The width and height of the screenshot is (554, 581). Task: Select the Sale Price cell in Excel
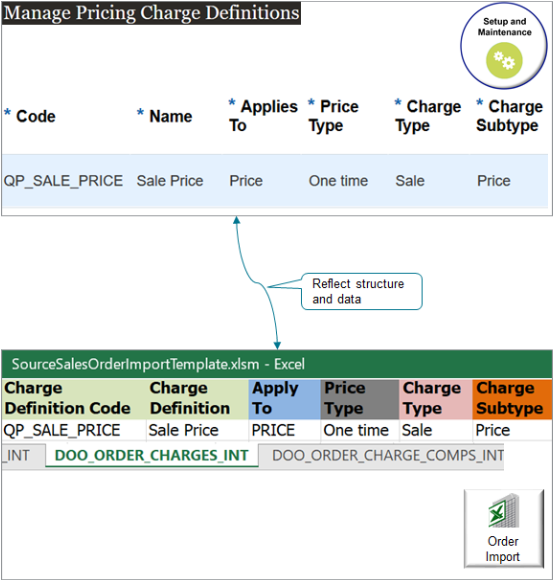[x=198, y=430]
